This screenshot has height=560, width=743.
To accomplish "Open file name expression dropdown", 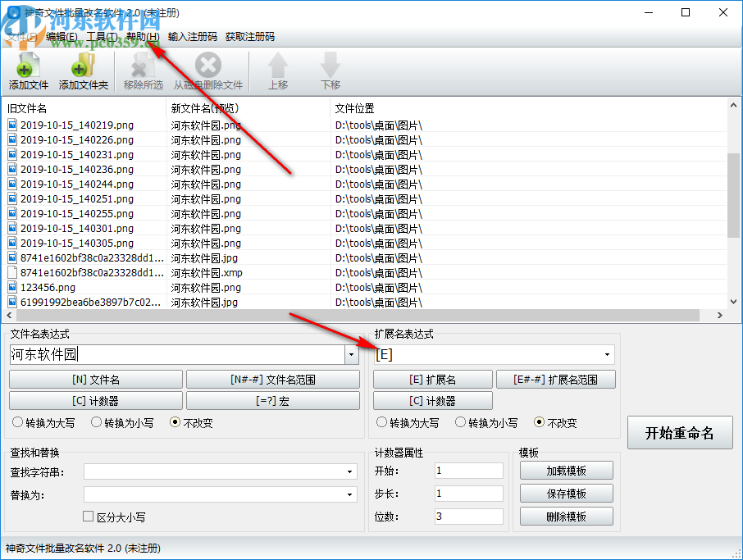I will click(351, 354).
